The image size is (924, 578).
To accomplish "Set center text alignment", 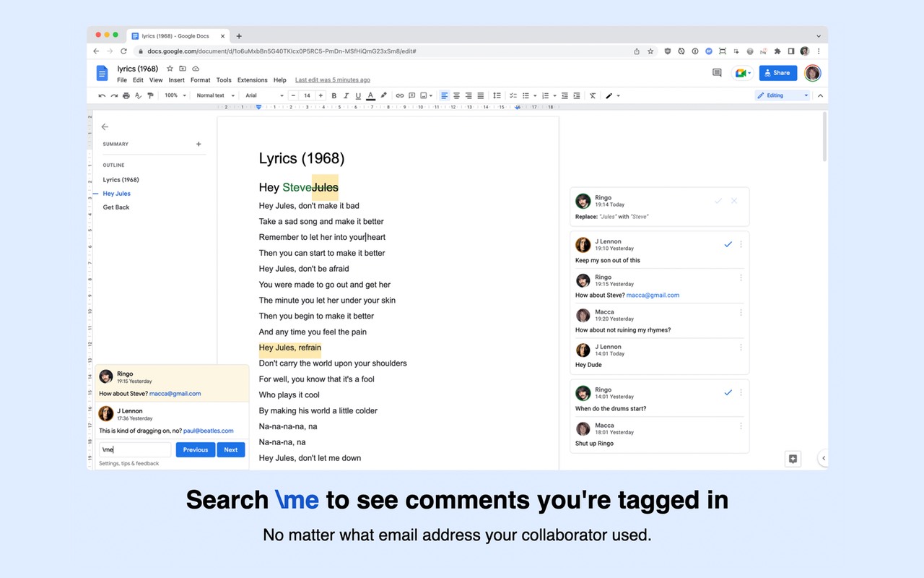I will click(456, 95).
